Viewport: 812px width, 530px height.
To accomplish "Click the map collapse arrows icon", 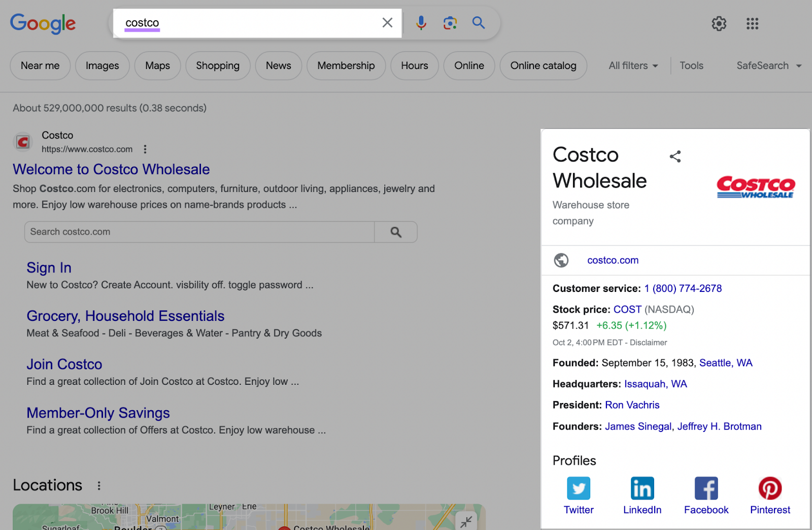I will click(x=466, y=521).
